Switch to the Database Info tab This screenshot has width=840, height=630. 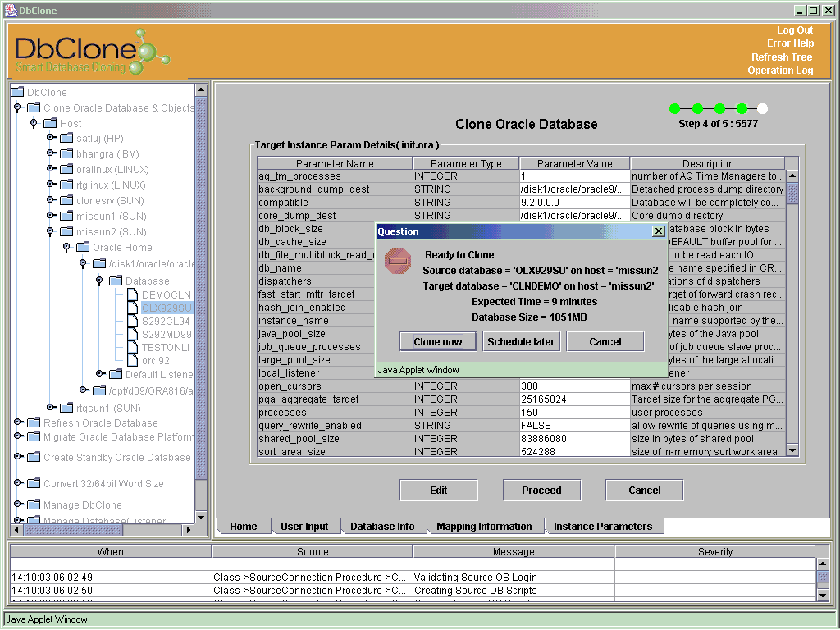point(382,526)
